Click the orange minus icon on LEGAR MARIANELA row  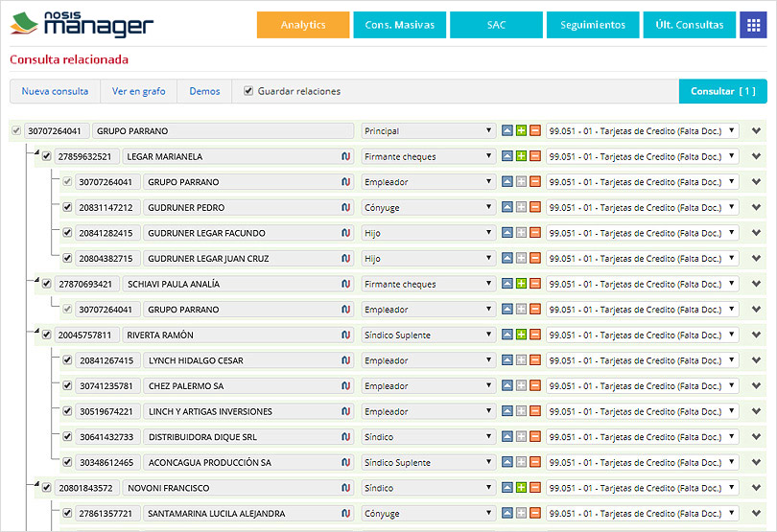click(535, 156)
